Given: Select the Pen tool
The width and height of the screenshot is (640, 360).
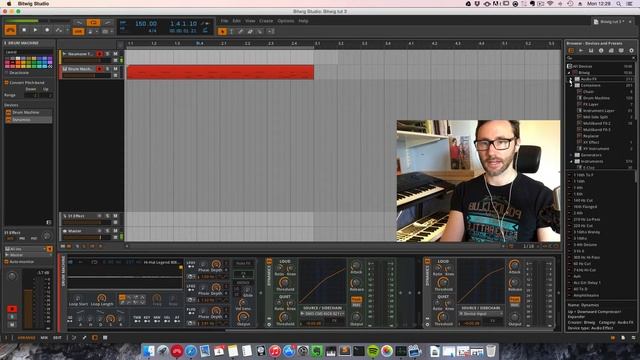Looking at the screenshot, I should pos(241,31).
